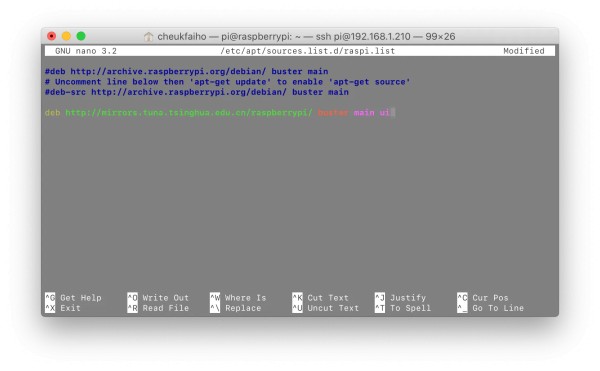Click the ^J Justify shortcut
Viewport: 600px width, 371px height.
[x=400, y=298]
